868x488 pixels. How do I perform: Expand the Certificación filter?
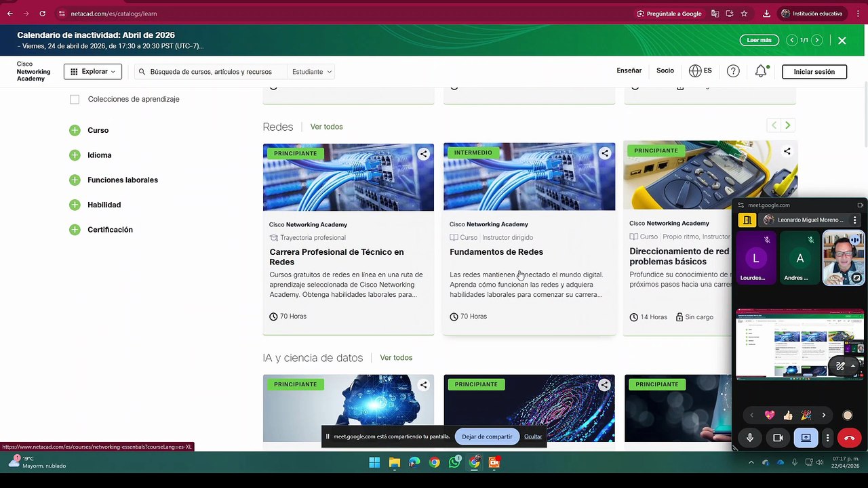[x=75, y=230]
